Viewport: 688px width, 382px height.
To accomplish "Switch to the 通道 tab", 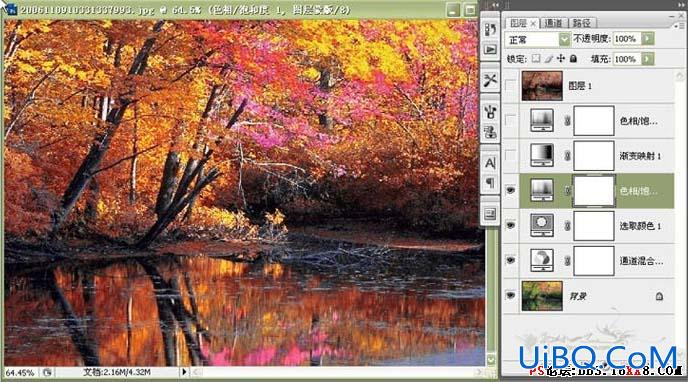I will click(x=553, y=23).
